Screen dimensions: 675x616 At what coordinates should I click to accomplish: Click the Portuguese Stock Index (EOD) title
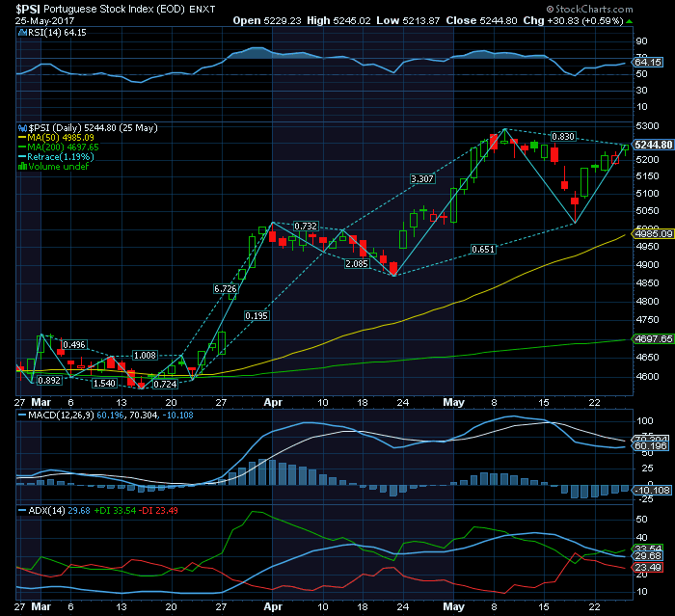(x=114, y=9)
